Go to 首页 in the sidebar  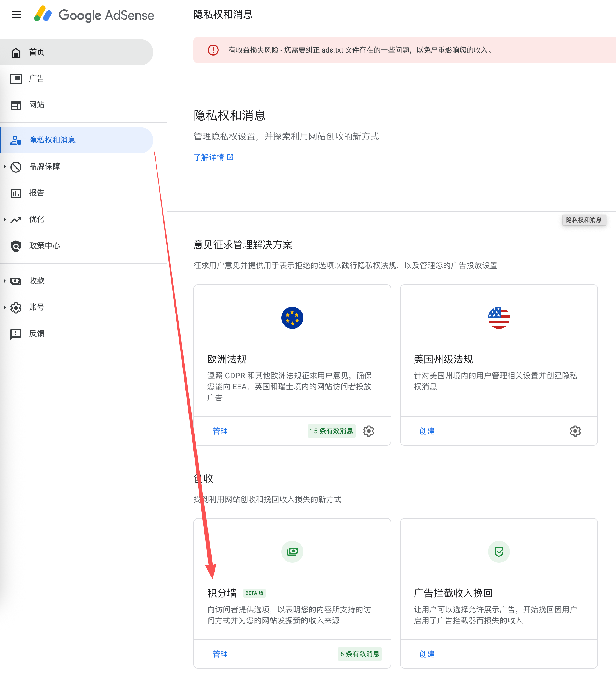click(x=76, y=52)
